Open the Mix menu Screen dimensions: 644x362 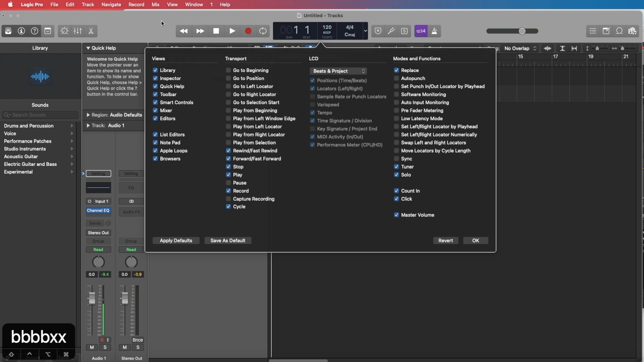pos(156,5)
